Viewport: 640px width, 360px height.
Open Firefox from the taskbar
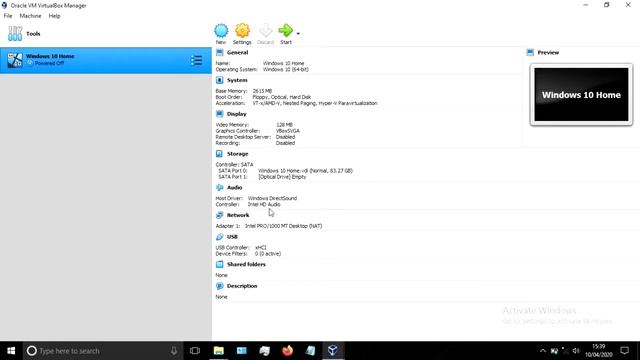point(287,351)
